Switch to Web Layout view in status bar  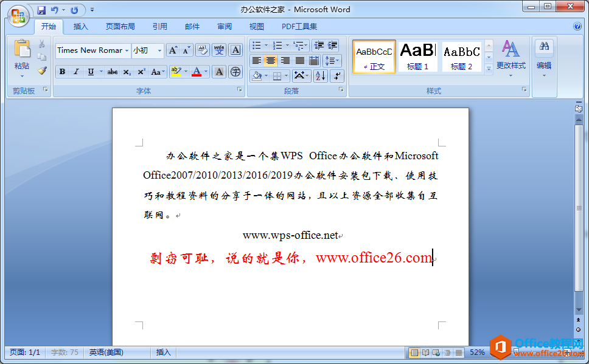pos(436,352)
